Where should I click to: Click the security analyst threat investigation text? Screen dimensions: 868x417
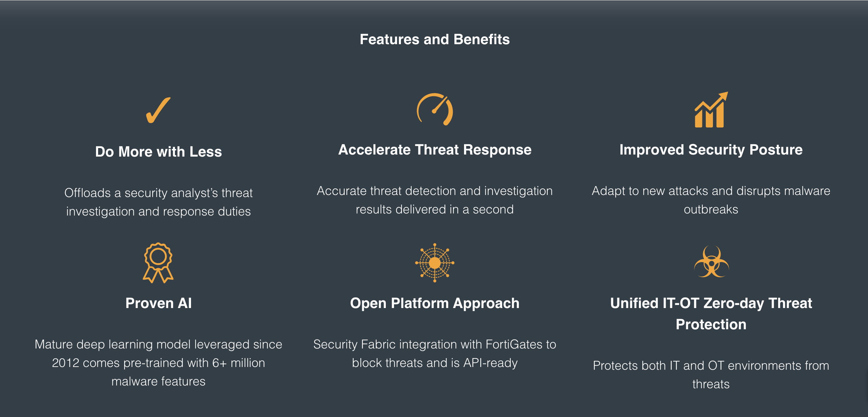158,202
